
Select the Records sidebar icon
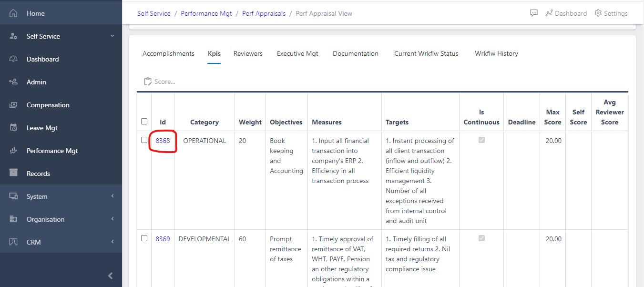13,173
